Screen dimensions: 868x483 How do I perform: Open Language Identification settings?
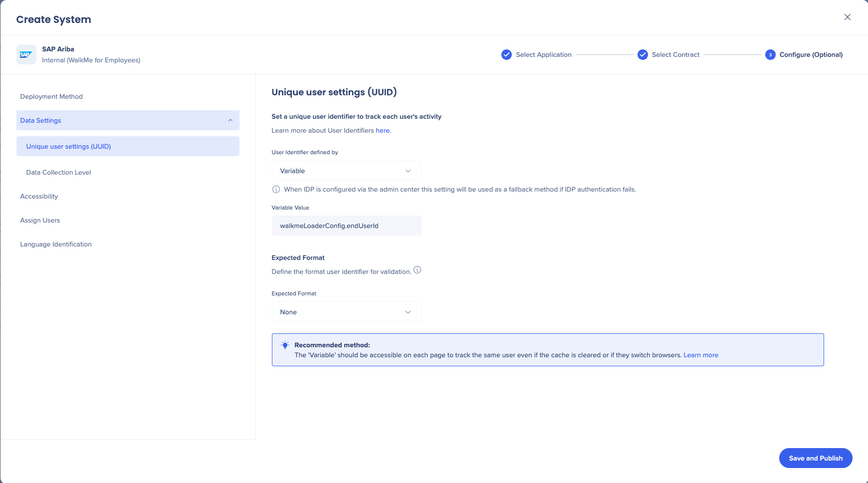(x=56, y=244)
